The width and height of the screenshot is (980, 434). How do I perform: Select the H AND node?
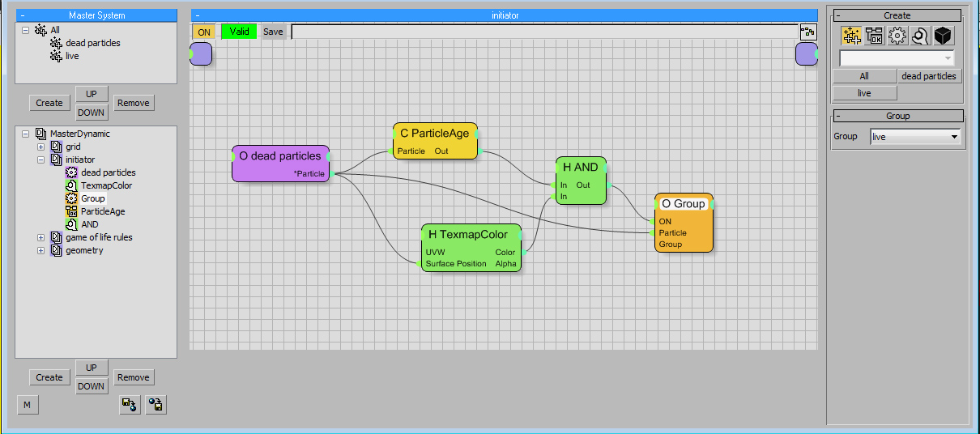click(x=581, y=180)
